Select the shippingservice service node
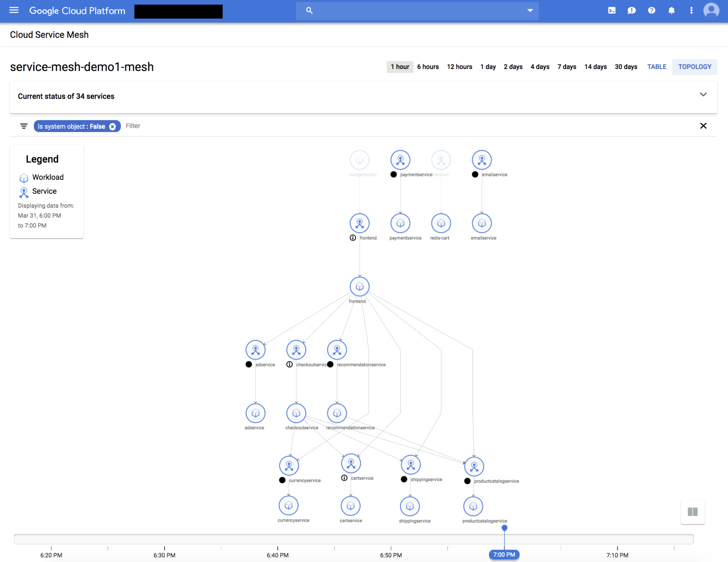Image resolution: width=728 pixels, height=562 pixels. pyautogui.click(x=411, y=465)
